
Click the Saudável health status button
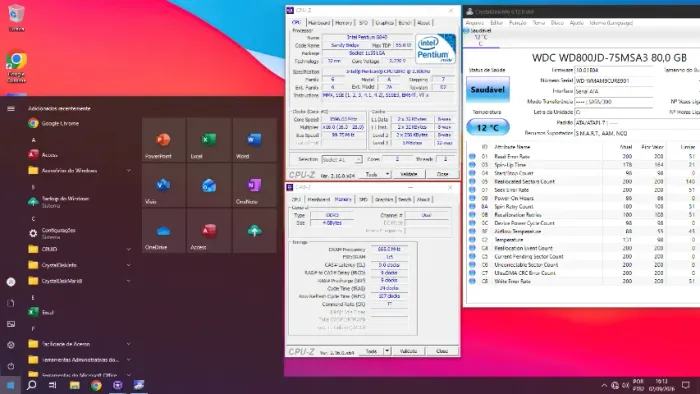(x=488, y=89)
